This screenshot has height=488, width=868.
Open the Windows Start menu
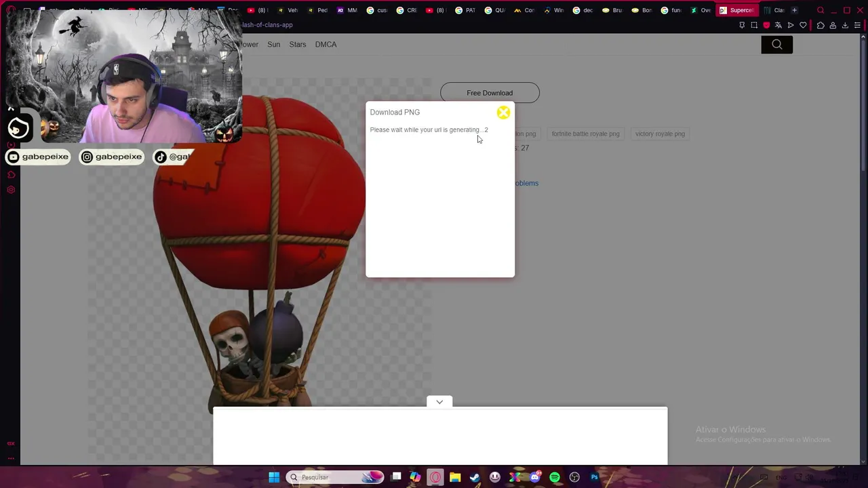click(x=274, y=477)
